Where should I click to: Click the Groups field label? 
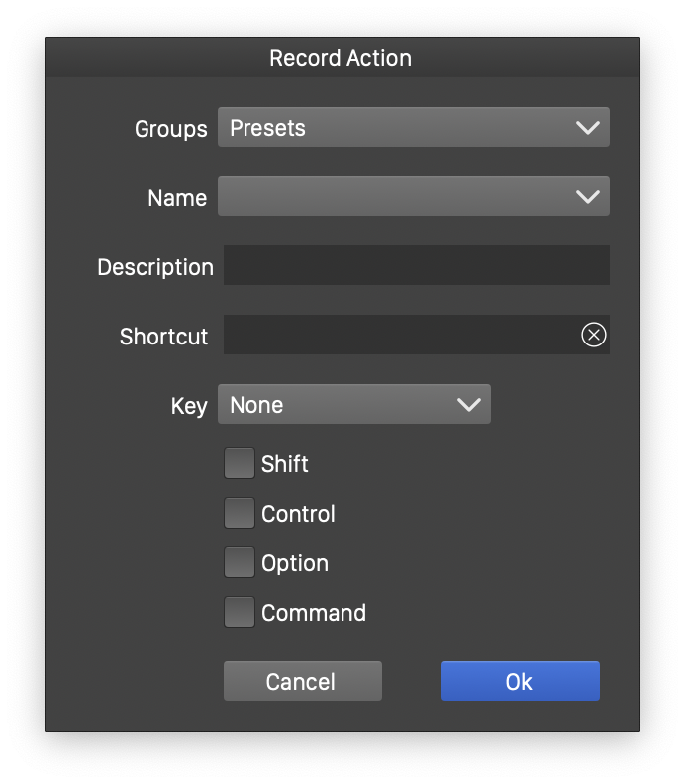coord(171,129)
